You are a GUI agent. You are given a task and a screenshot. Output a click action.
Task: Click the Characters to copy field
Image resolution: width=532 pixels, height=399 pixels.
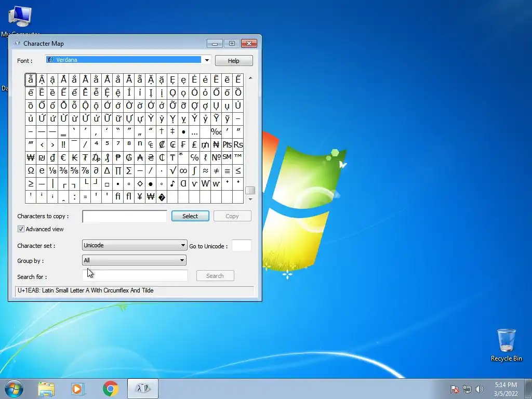tap(125, 216)
